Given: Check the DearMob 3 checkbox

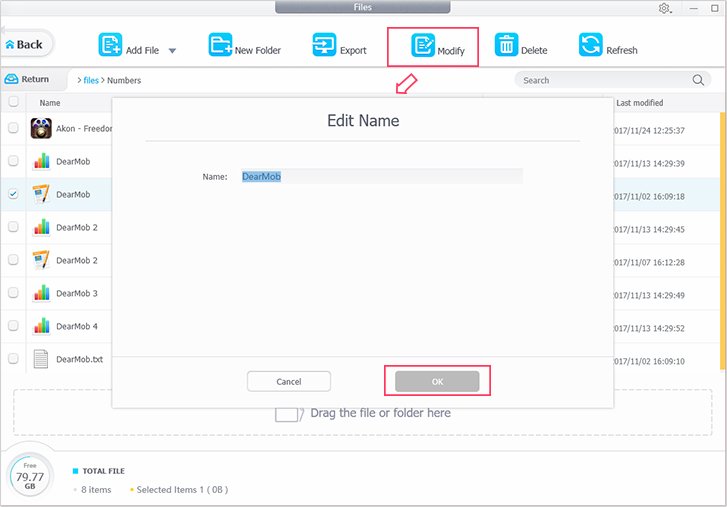Looking at the screenshot, I should (x=13, y=292).
